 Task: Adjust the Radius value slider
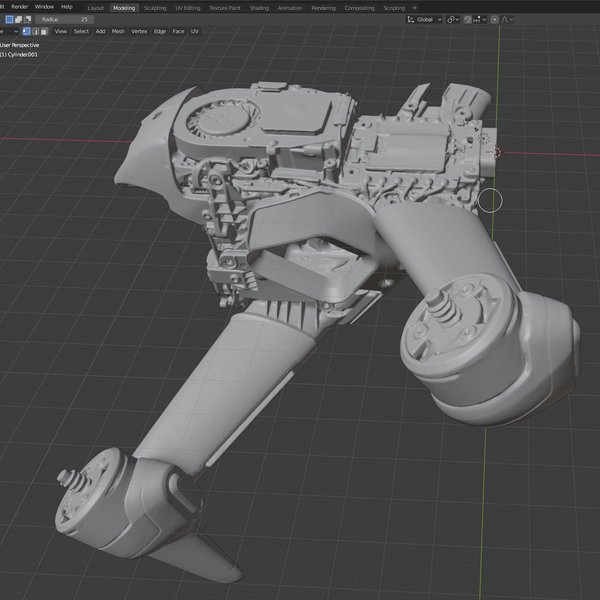point(64,19)
